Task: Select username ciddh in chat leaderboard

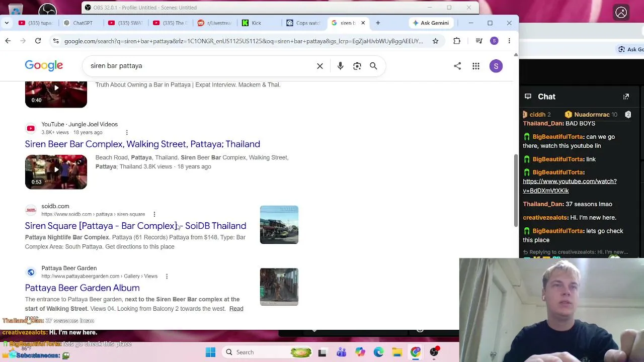Action: 537,115
